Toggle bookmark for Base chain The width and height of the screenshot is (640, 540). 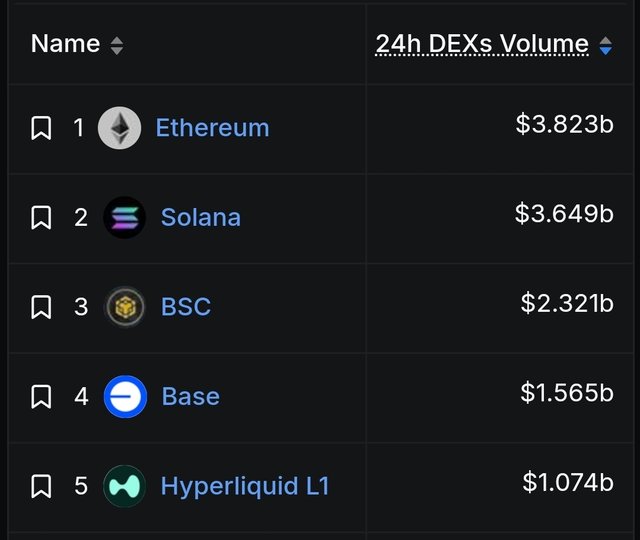point(41,396)
